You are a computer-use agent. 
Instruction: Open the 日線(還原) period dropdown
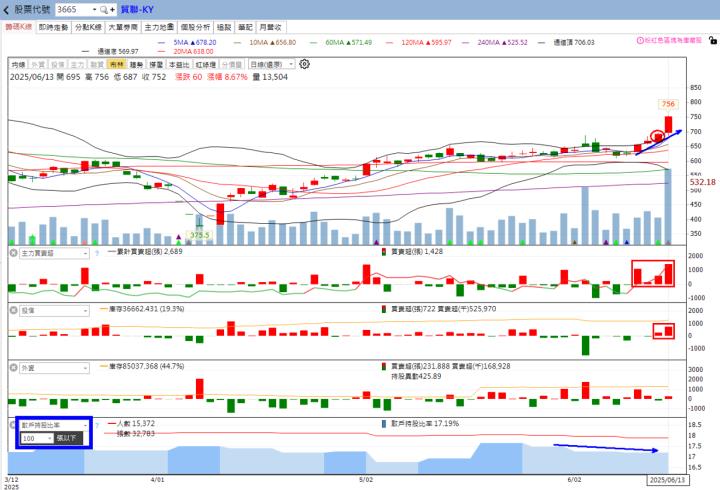click(x=271, y=65)
